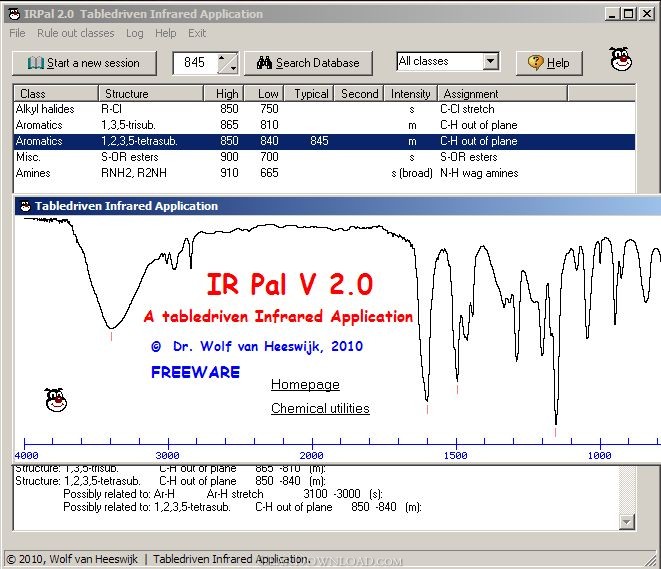The width and height of the screenshot is (661, 569).
Task: Select the Aromatics 1,3,5-trisub. row
Action: [x=324, y=125]
